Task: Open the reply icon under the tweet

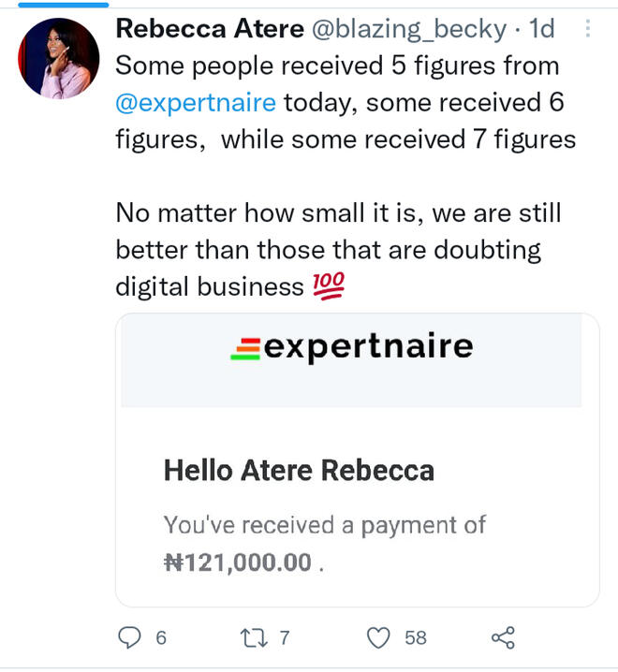Action: 128,637
